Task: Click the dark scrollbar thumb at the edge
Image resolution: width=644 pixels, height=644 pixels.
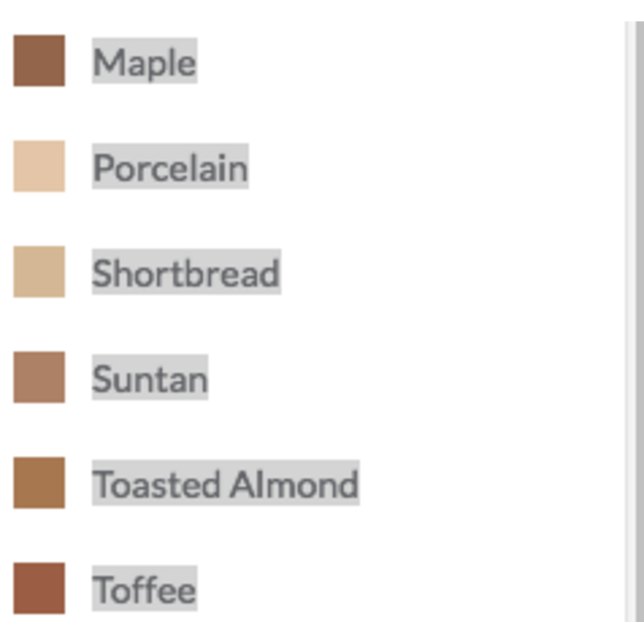Action: (x=640, y=322)
